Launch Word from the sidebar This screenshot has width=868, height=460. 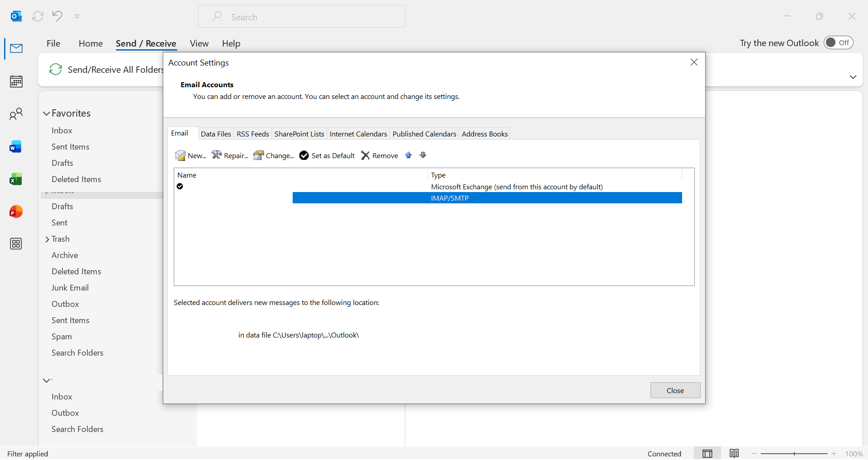coord(16,147)
